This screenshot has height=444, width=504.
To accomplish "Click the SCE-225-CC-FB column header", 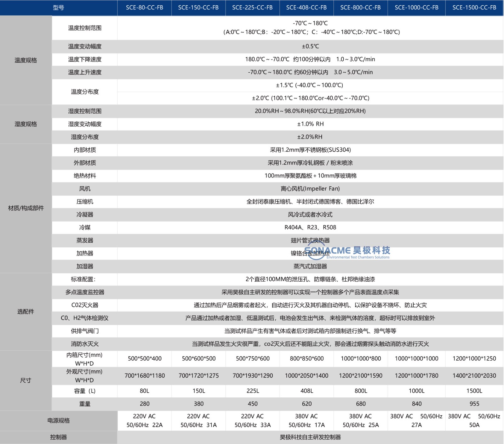I will pyautogui.click(x=252, y=8).
